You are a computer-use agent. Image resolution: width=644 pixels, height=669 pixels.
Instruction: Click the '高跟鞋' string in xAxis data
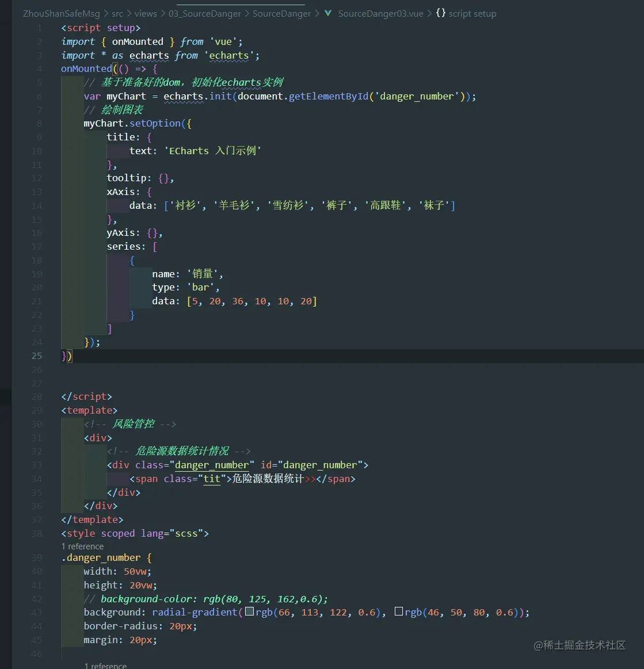coord(385,206)
